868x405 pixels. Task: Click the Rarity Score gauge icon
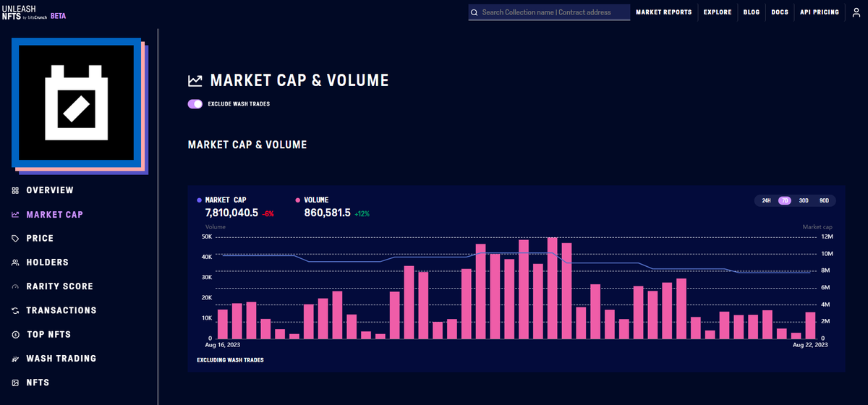pyautogui.click(x=15, y=287)
